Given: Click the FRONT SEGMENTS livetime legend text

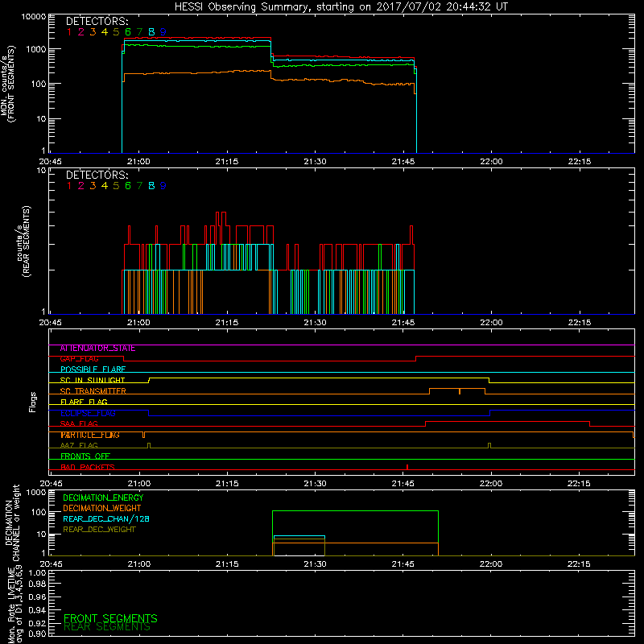Looking at the screenshot, I should pos(110,618).
